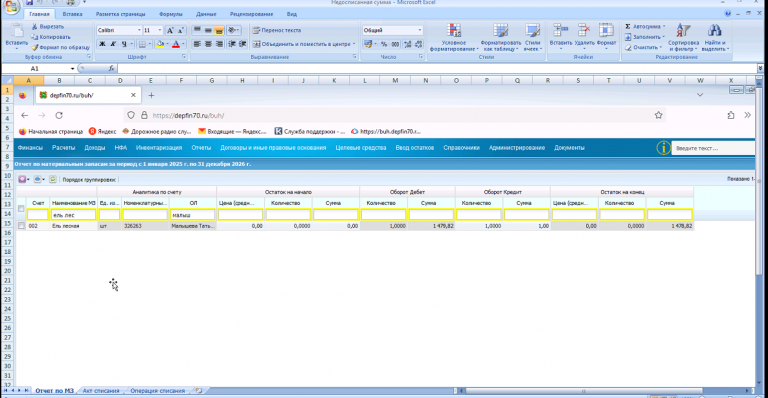Screen dimensions: 768x398
Task: Open the Name Box dropdown arrow
Action: (x=72, y=69)
